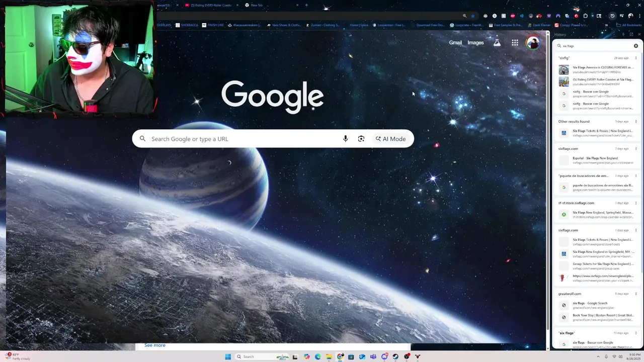
Task: Expand the bookmarks overflow chevron
Action: (x=606, y=25)
